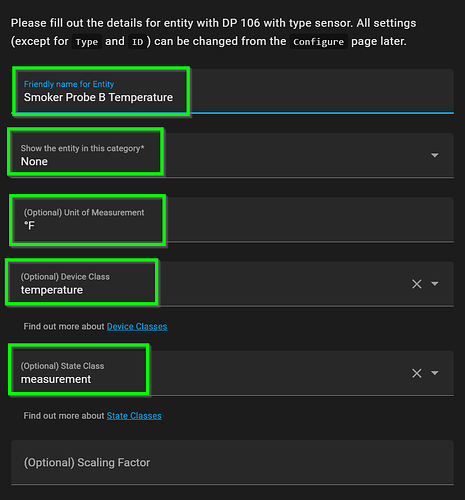Screen dimensions: 465x500
Task: Select the measurement state class value
Action: [56, 379]
